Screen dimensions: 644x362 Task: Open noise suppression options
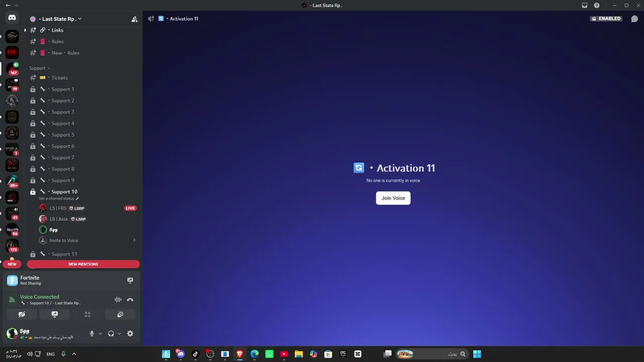coord(118,300)
